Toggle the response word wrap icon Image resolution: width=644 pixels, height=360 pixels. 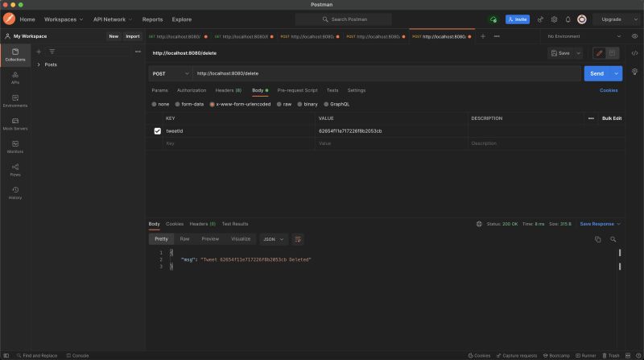pyautogui.click(x=298, y=239)
